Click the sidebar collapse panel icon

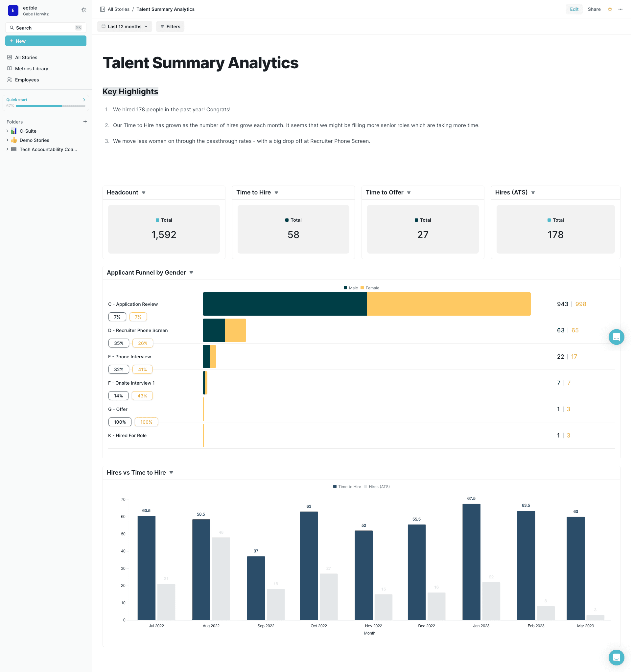pyautogui.click(x=103, y=10)
